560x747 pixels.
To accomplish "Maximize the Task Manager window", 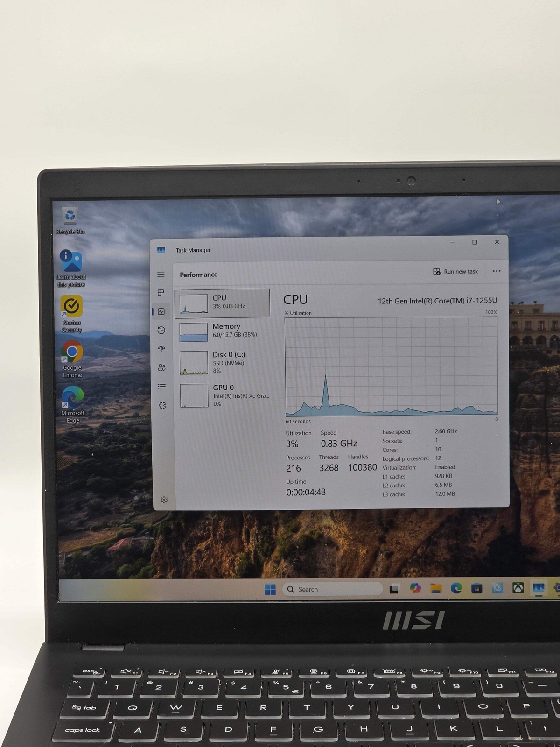I will tap(475, 242).
